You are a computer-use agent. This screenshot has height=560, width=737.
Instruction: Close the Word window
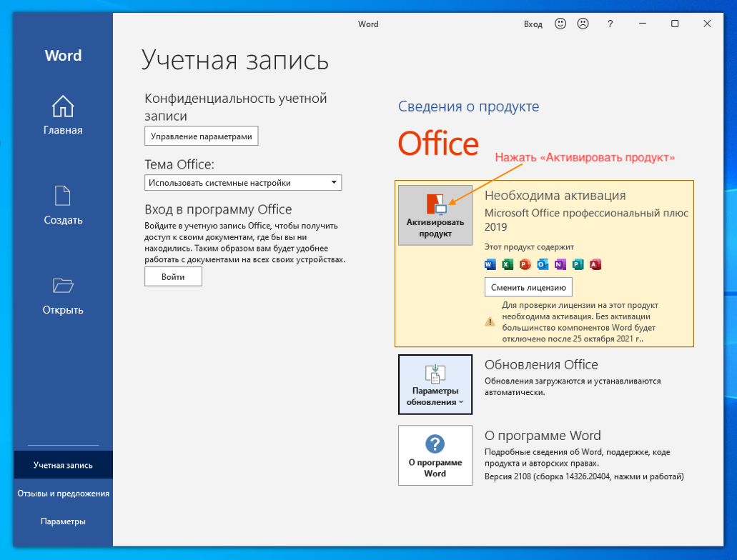tap(707, 24)
